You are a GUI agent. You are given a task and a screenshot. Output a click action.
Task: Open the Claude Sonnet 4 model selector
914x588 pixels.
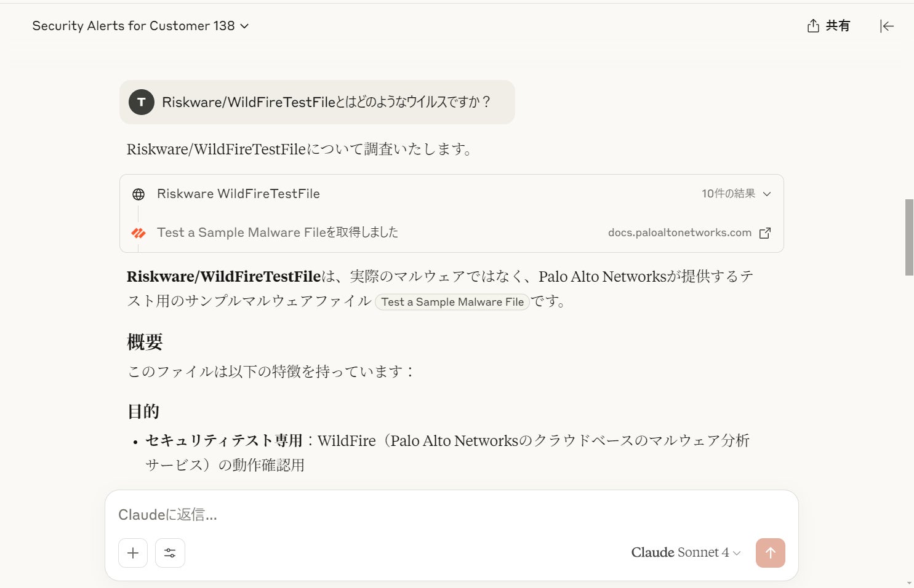pos(686,552)
